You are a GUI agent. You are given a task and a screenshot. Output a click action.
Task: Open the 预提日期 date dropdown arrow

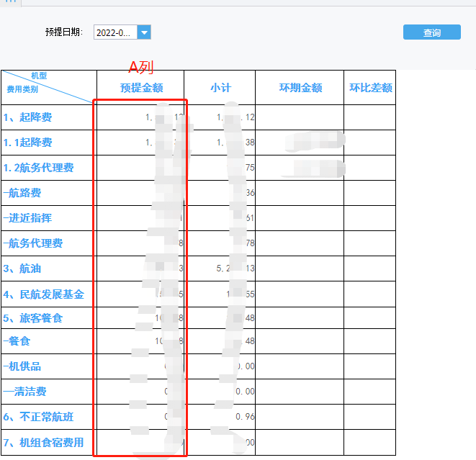coord(144,32)
